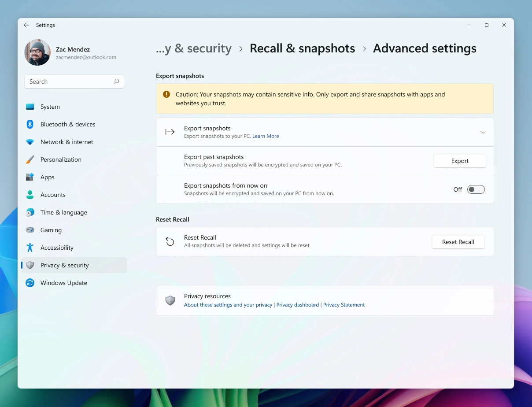The height and width of the screenshot is (407, 532).
Task: Open the Apps category label
Action: 48,177
